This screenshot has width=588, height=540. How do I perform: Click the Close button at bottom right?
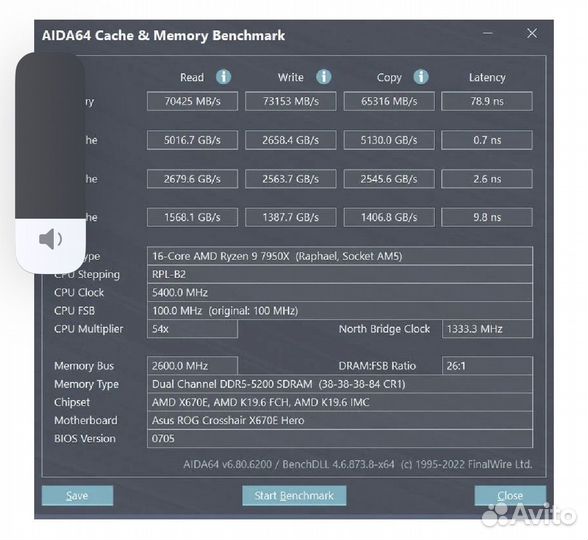click(510, 496)
